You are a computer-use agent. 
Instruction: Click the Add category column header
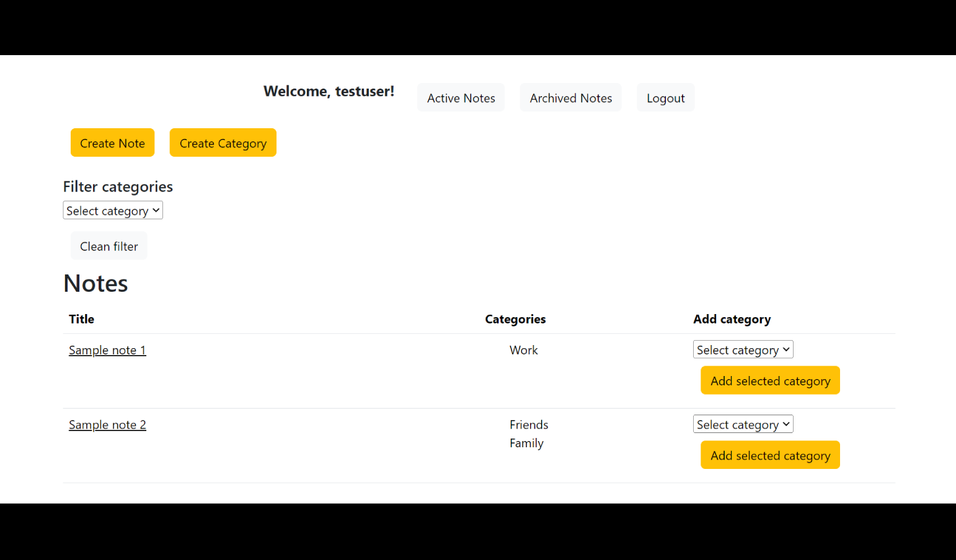(732, 319)
